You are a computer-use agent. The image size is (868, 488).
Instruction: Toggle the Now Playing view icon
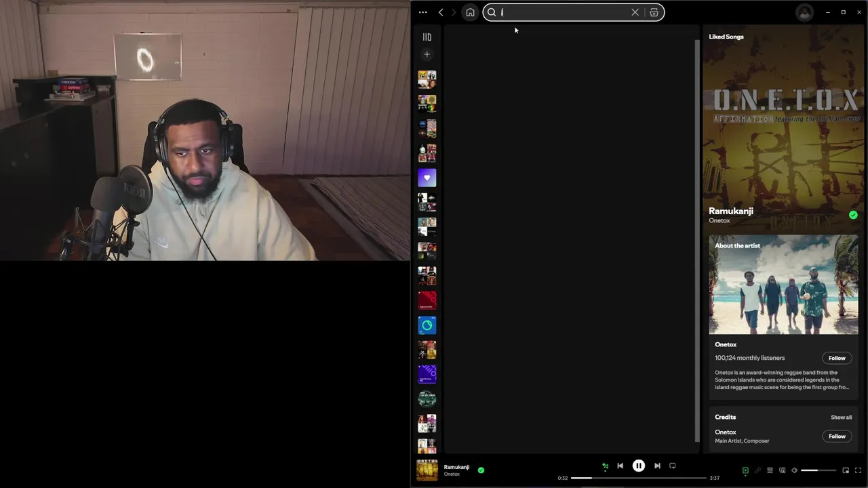pyautogui.click(x=745, y=470)
